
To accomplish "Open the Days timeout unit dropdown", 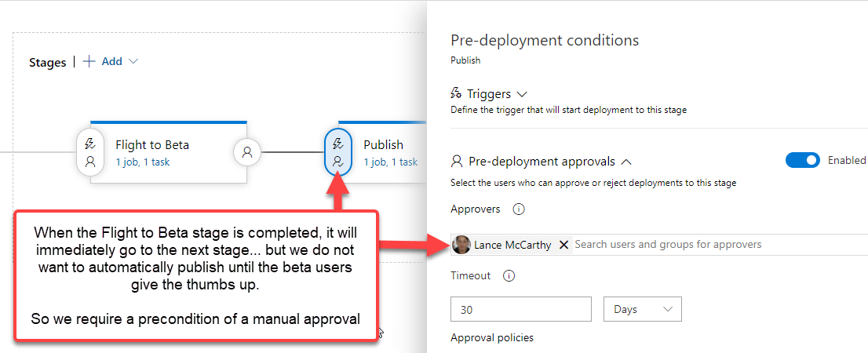I will 642,309.
